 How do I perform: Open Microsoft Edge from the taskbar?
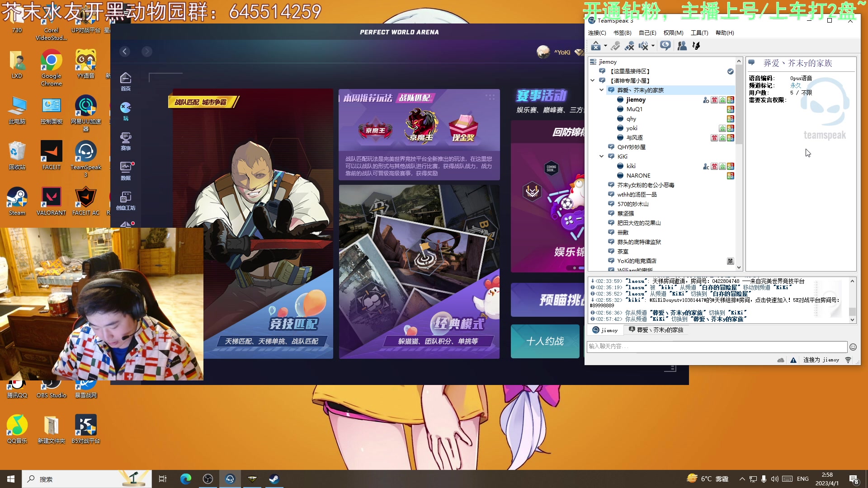[x=185, y=479]
